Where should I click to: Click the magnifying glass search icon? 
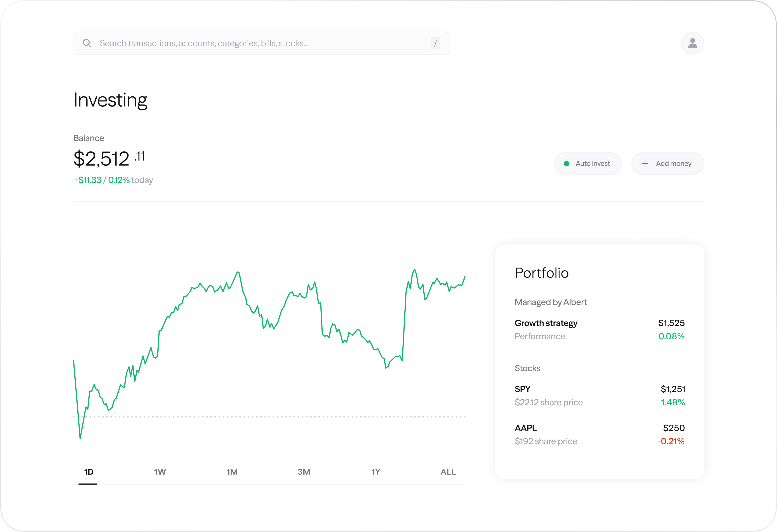pyautogui.click(x=87, y=43)
